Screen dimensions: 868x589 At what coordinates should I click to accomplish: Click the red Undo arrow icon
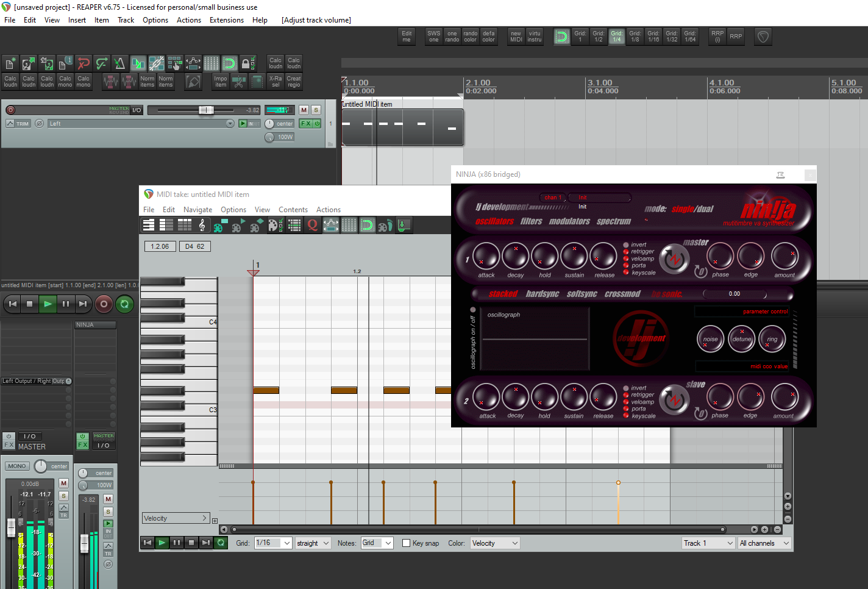click(84, 63)
